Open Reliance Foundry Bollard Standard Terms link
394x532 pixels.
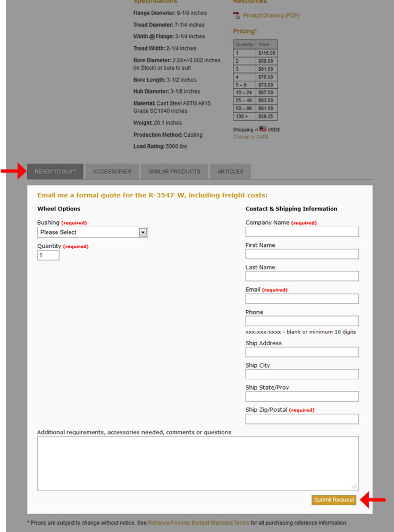198,523
